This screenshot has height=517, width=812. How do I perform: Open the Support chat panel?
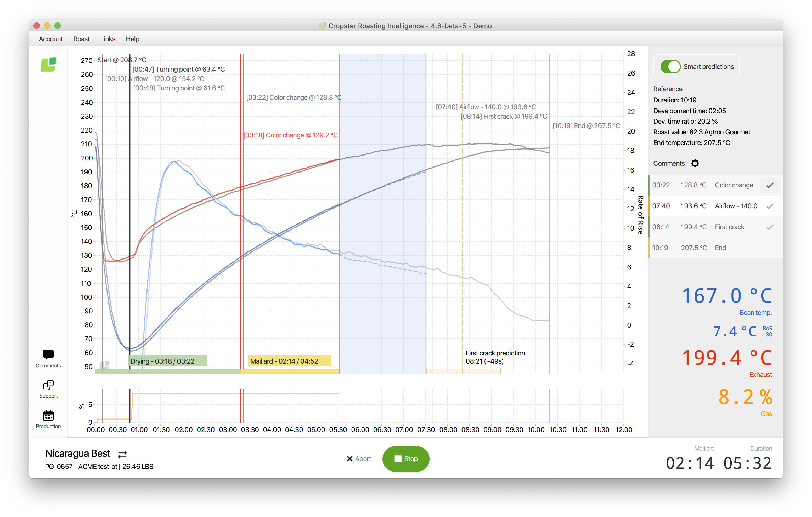tap(48, 389)
